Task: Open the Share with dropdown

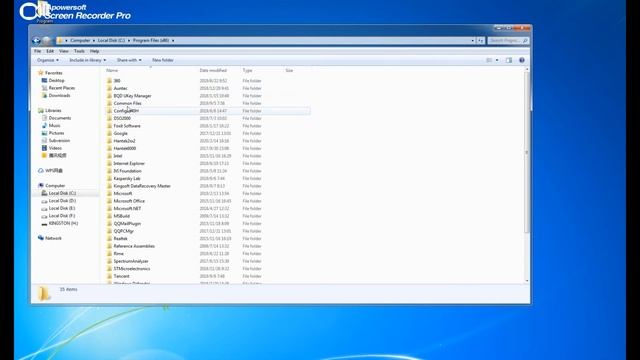Action: click(129, 60)
